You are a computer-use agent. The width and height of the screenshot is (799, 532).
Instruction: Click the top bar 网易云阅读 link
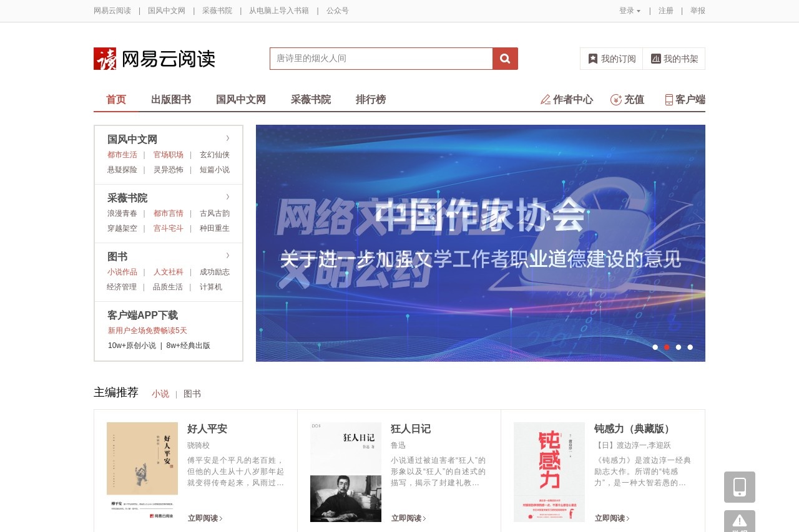(112, 11)
